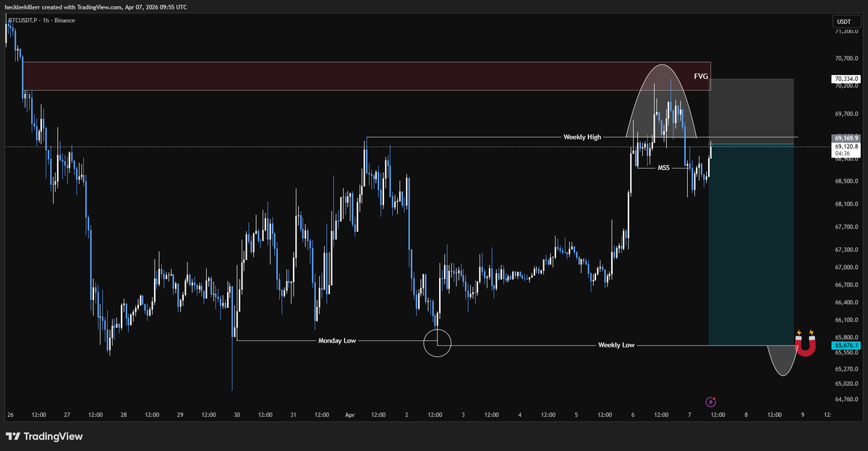Click the 69,700.0 price scale label
This screenshot has width=868, height=451.
[846, 113]
